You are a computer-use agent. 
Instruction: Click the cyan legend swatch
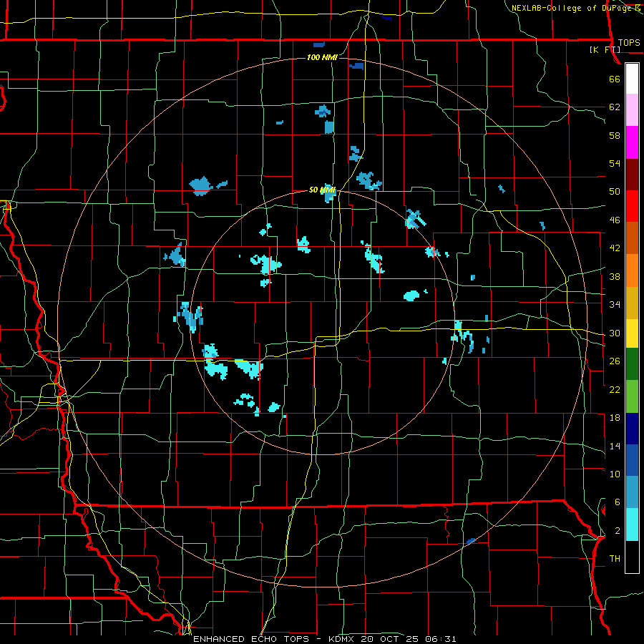pos(632,525)
